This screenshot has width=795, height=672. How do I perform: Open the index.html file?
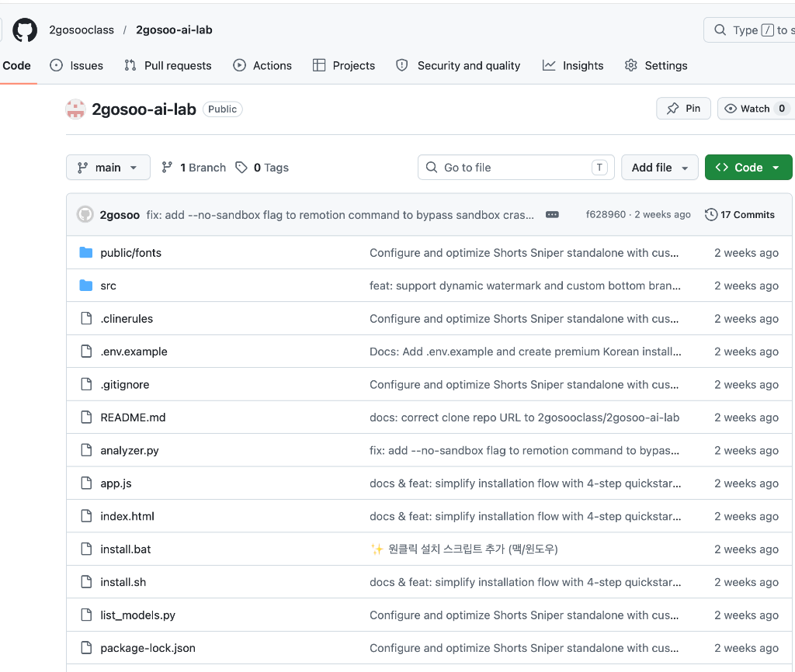pyautogui.click(x=127, y=517)
